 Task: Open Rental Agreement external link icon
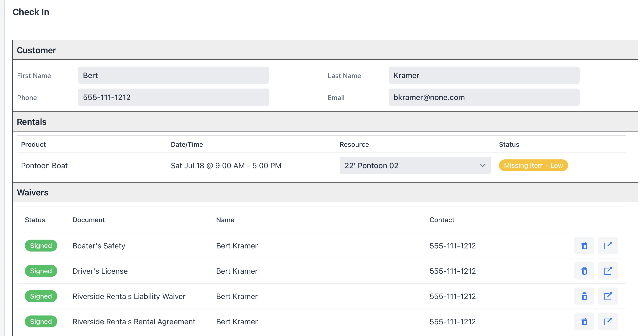608,321
